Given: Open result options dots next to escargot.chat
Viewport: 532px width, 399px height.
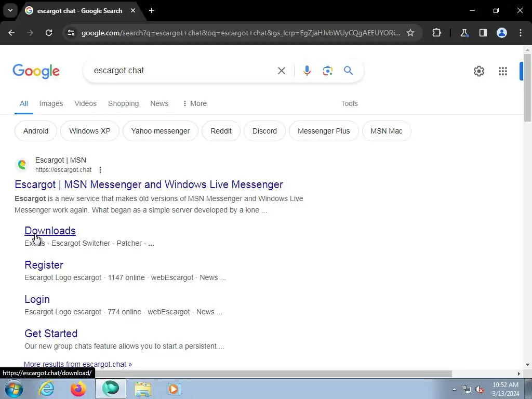Looking at the screenshot, I should pyautogui.click(x=100, y=170).
